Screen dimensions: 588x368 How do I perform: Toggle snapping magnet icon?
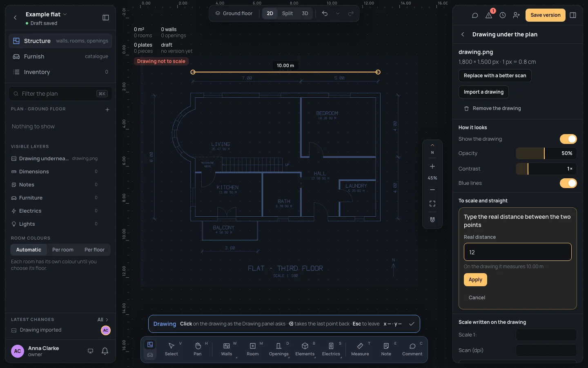(432, 220)
